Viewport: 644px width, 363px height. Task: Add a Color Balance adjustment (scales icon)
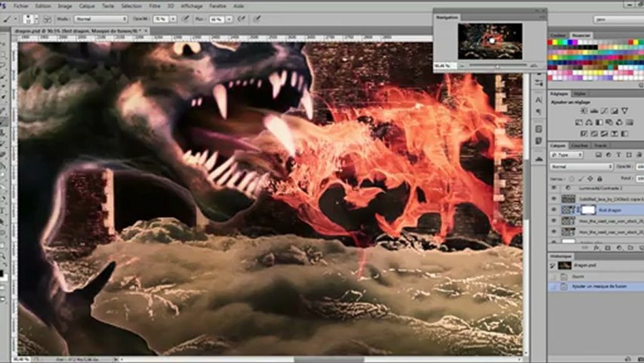click(x=589, y=122)
